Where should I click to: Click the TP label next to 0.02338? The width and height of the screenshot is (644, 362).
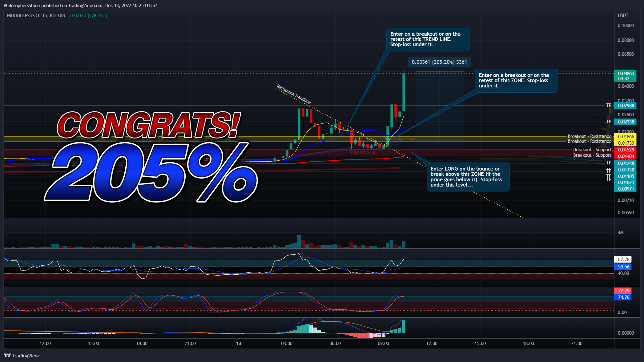609,122
